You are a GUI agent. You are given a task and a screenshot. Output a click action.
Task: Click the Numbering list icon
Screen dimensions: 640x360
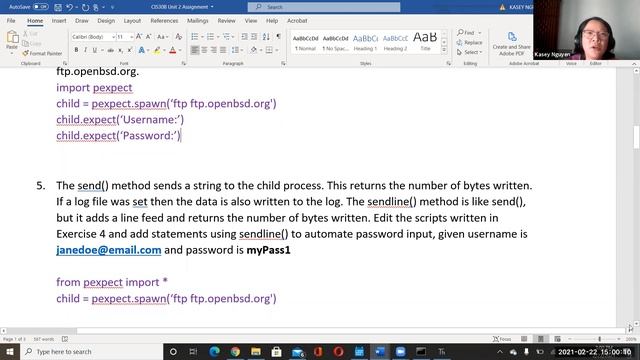210,37
